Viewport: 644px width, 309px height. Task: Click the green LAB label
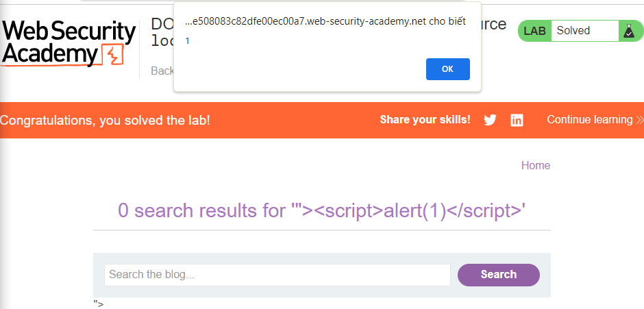click(x=534, y=31)
